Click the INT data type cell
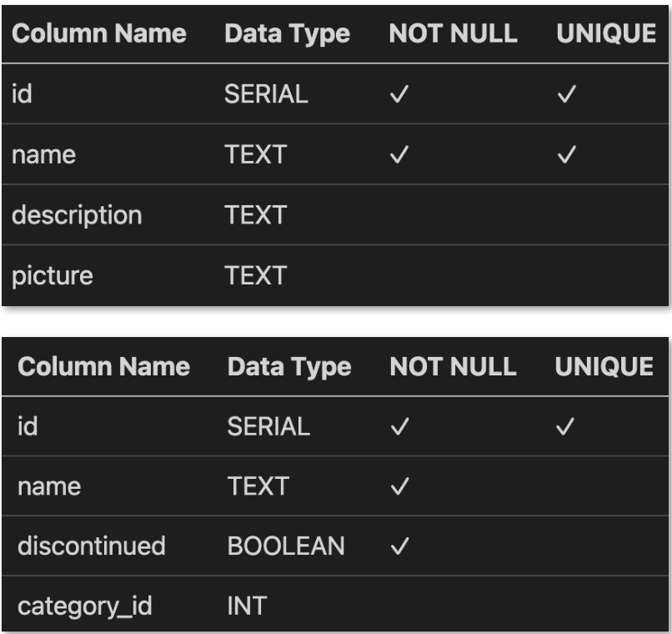This screenshot has height=634, width=672. coord(247,606)
